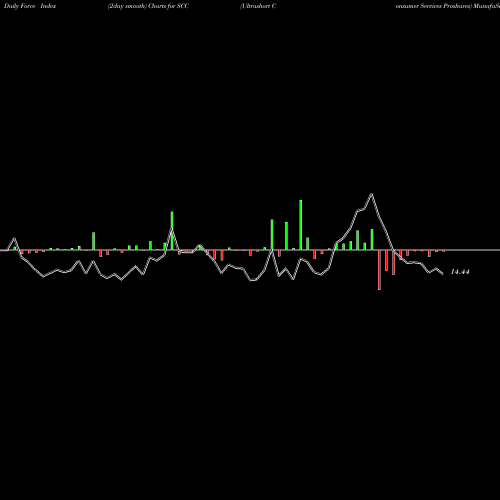Click the 'Daily Force Index' title text
500x500 pixels.
[x=30, y=6]
